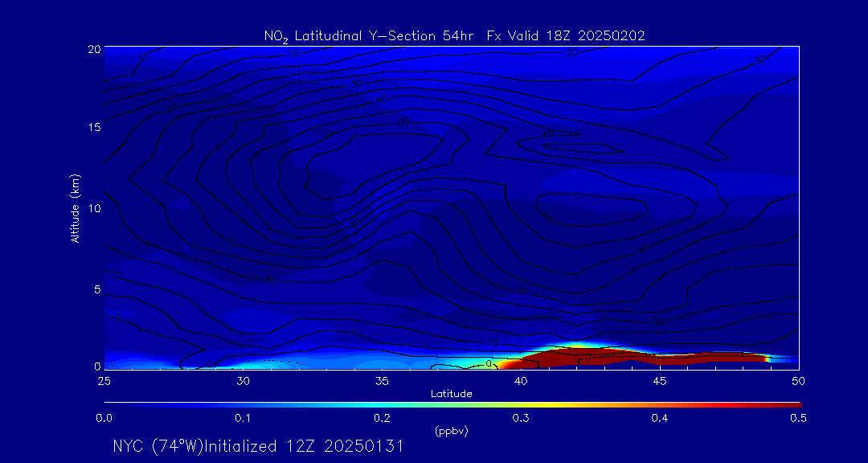
Task: Select colorbar tick label 0.2
Action: (382, 420)
